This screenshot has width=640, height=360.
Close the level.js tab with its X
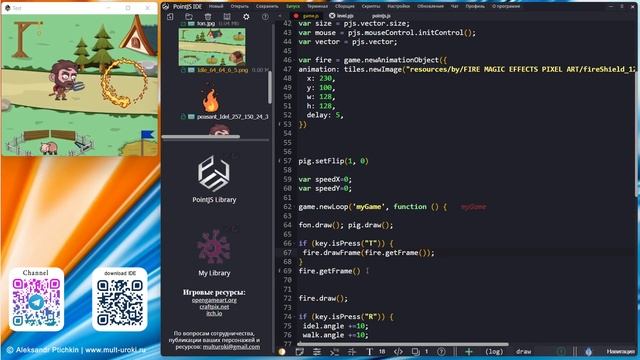pos(332,16)
